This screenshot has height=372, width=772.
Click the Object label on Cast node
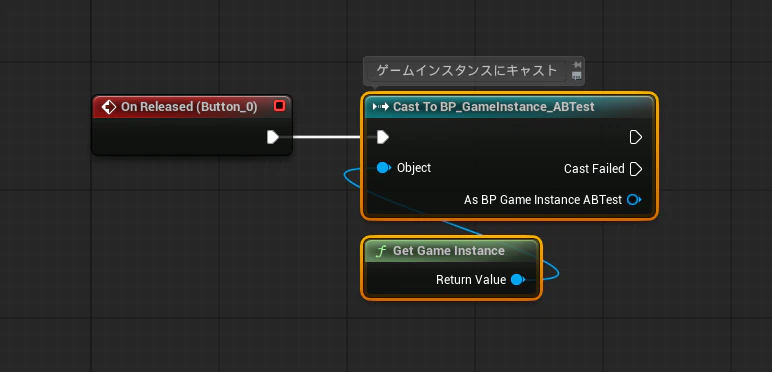(414, 168)
